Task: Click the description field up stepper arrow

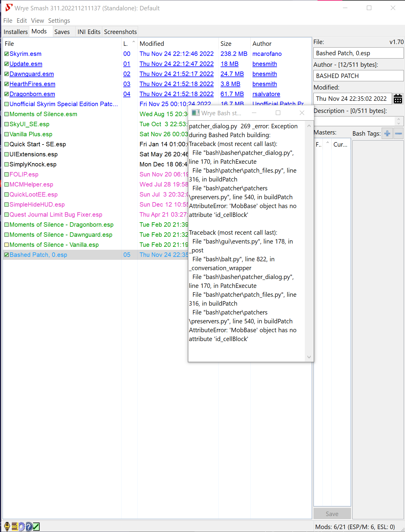Action: coord(398,119)
